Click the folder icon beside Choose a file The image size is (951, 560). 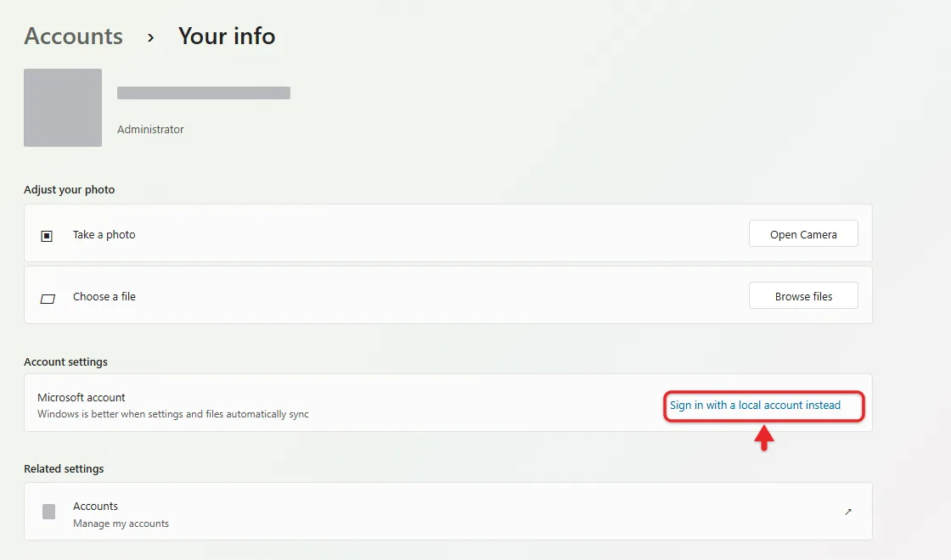pos(48,298)
